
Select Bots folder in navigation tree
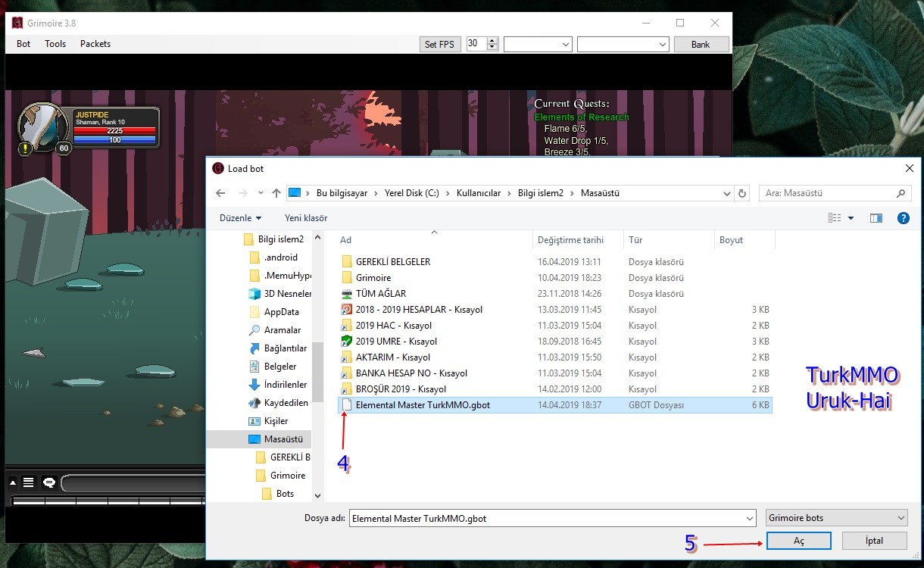(278, 494)
